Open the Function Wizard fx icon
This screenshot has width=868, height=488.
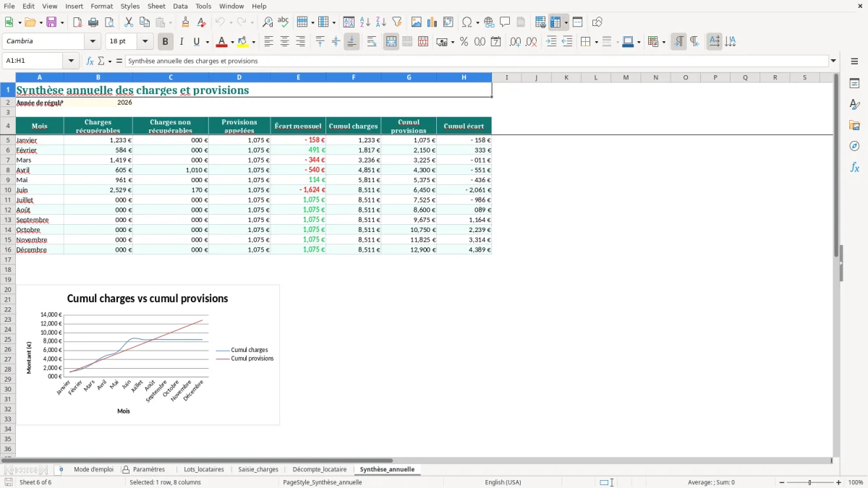click(x=90, y=61)
